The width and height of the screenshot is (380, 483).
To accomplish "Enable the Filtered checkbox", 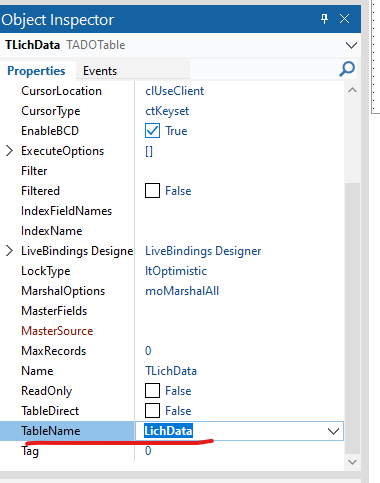I will pyautogui.click(x=152, y=191).
